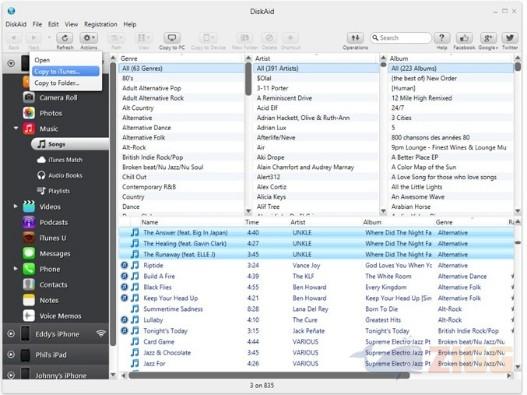The height and width of the screenshot is (395, 527).
Task: Select album 'An Awesome Wave'
Action: tap(418, 197)
